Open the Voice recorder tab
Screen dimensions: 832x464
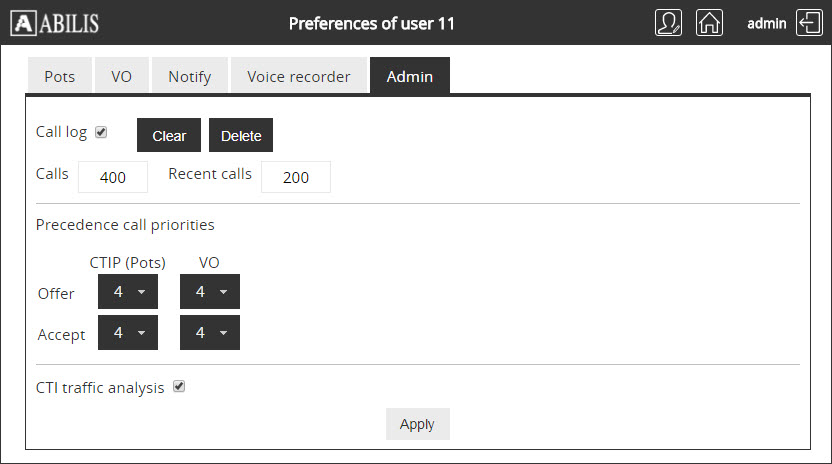click(x=298, y=76)
